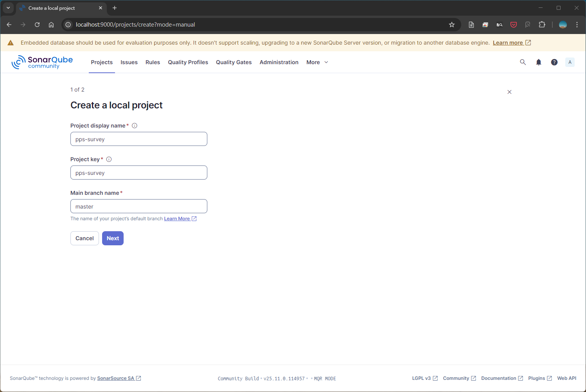586x392 pixels.
Task: Open the browser tab search dropdown
Action: click(8, 8)
